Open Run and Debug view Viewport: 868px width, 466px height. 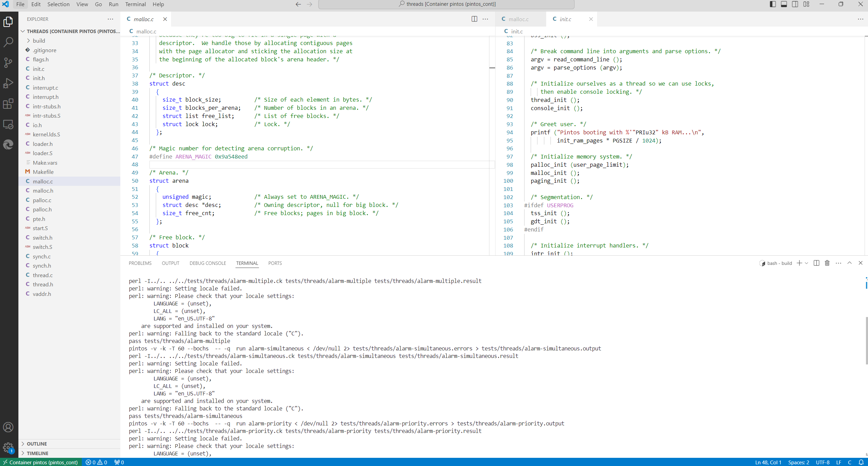point(8,83)
